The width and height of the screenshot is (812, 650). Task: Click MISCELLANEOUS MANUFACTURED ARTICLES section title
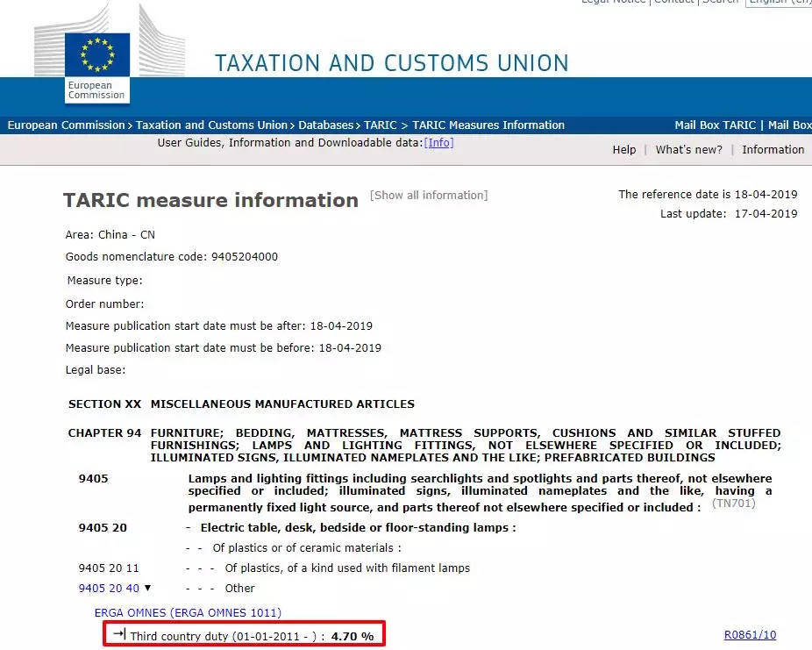tap(282, 404)
